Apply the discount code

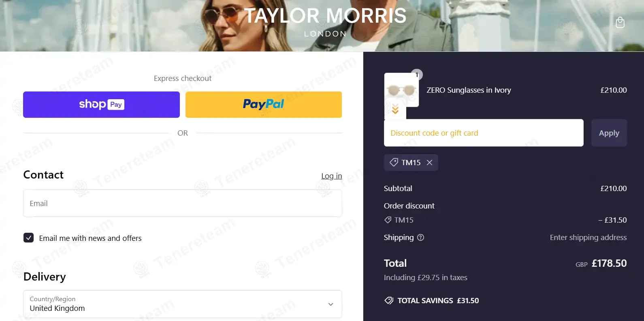609,133
